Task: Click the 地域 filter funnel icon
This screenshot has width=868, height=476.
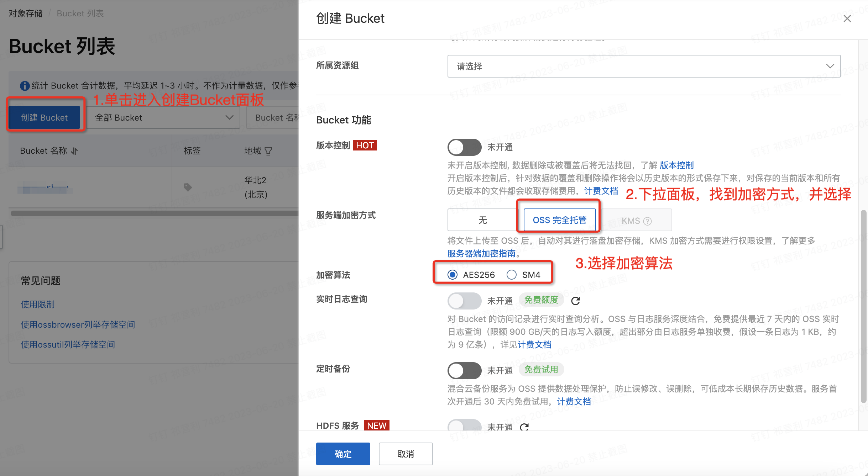Action: [x=268, y=151]
